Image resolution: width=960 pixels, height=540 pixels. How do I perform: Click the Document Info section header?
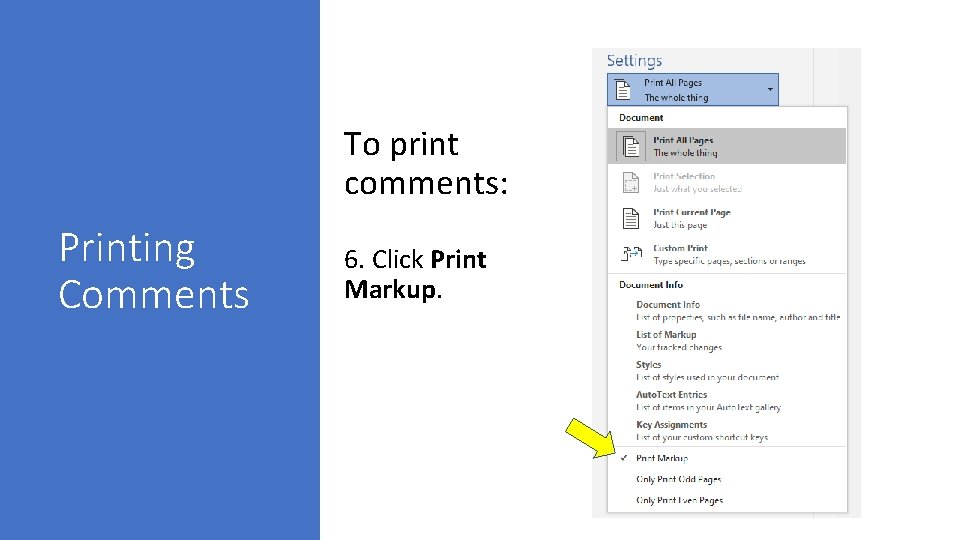(651, 285)
